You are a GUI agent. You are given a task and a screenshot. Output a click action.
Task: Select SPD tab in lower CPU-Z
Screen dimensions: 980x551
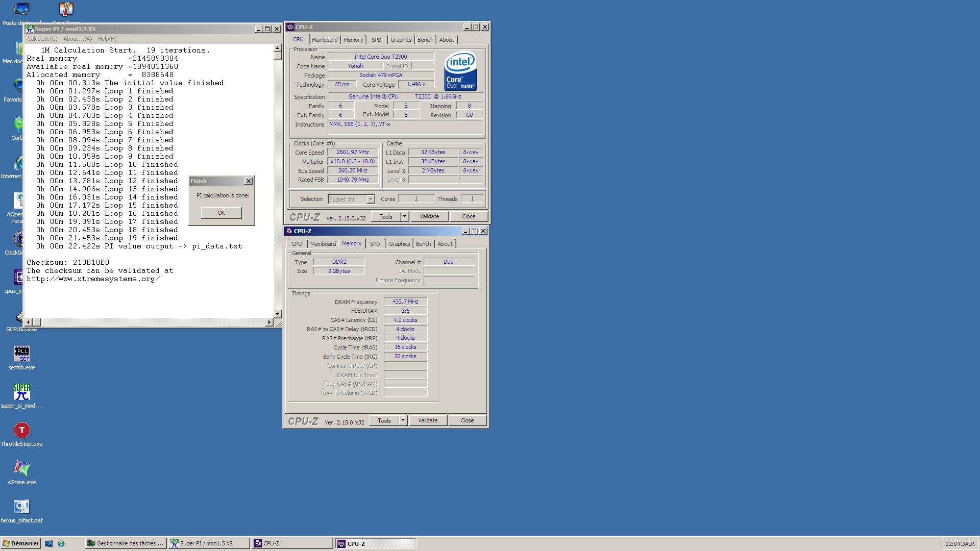click(x=375, y=244)
